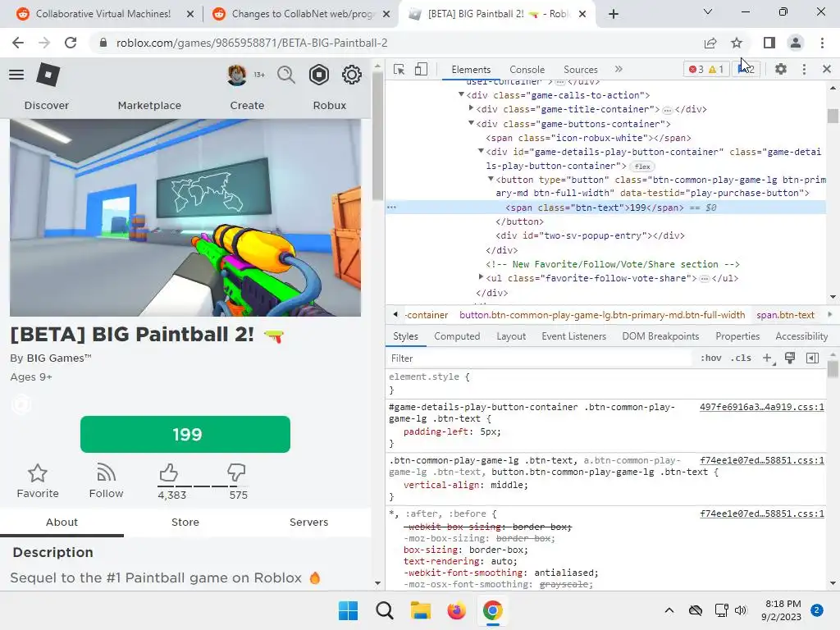840x630 pixels.
Task: Reload the page
Action: (71, 43)
